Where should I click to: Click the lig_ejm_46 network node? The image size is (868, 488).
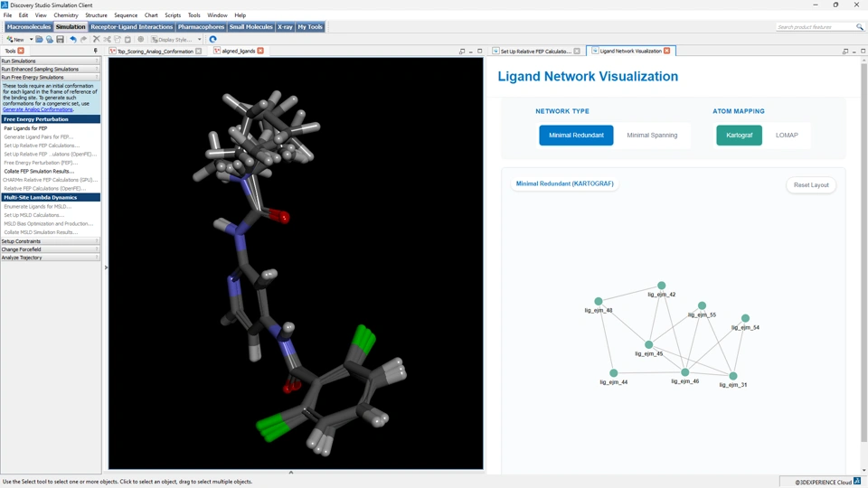685,372
